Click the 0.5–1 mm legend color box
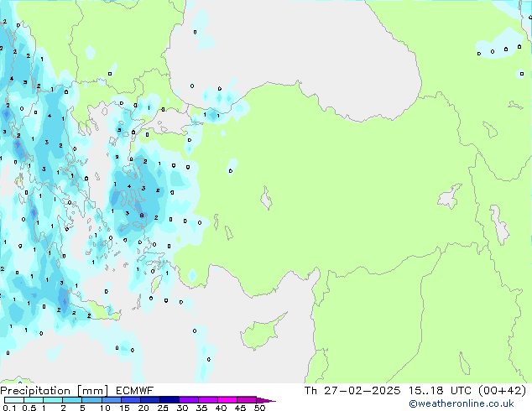 34,400
